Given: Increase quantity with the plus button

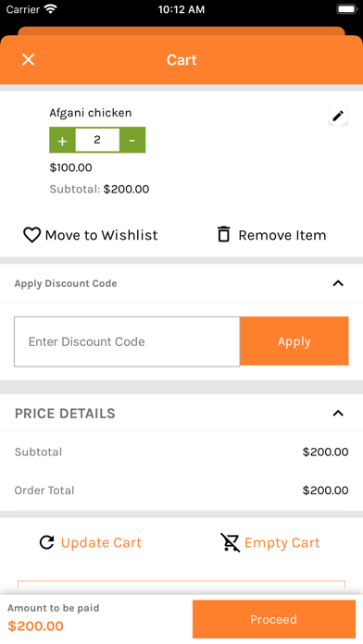Looking at the screenshot, I should point(62,141).
